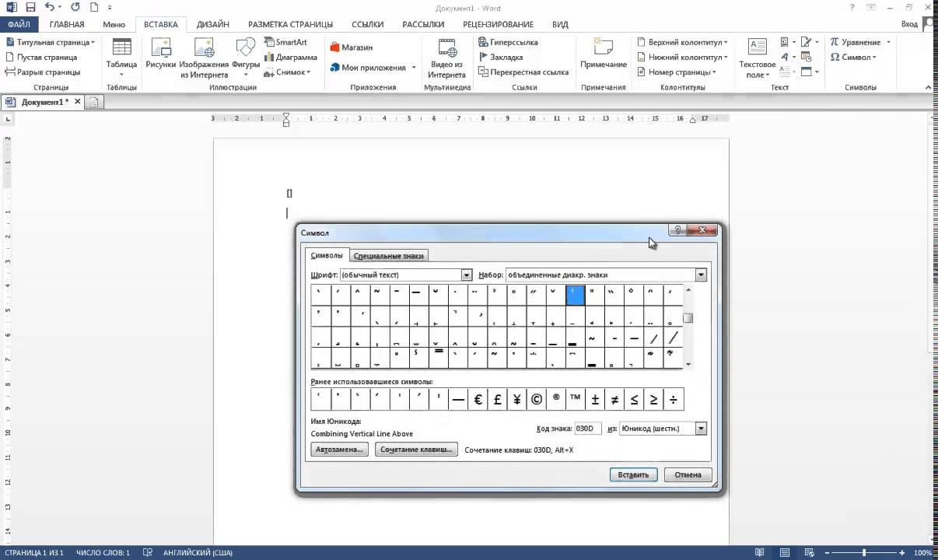Viewport: 938px width, 560px height.
Task: Open the ДИЗАЙН ribbon tab
Action: point(213,24)
